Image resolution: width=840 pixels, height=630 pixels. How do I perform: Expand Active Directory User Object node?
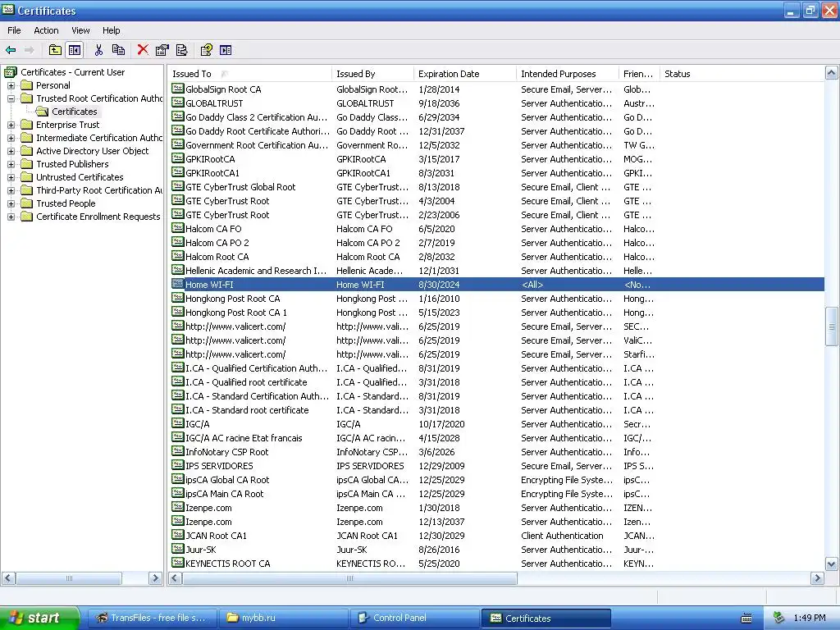click(x=11, y=151)
